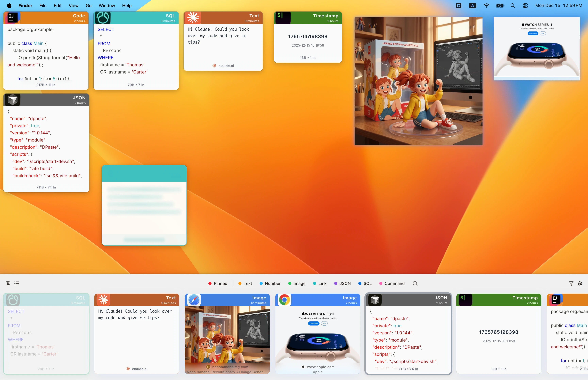588x380 pixels.
Task: Open settings via the gear icon
Action: coord(580,283)
